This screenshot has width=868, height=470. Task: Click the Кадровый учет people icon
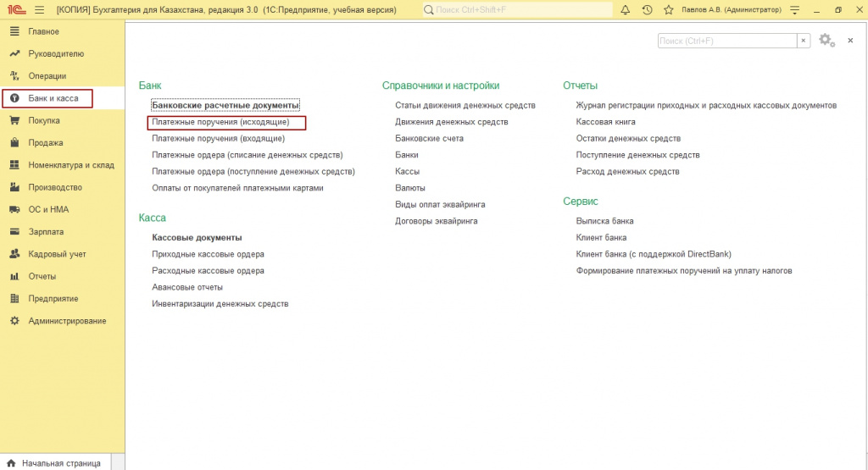point(14,254)
